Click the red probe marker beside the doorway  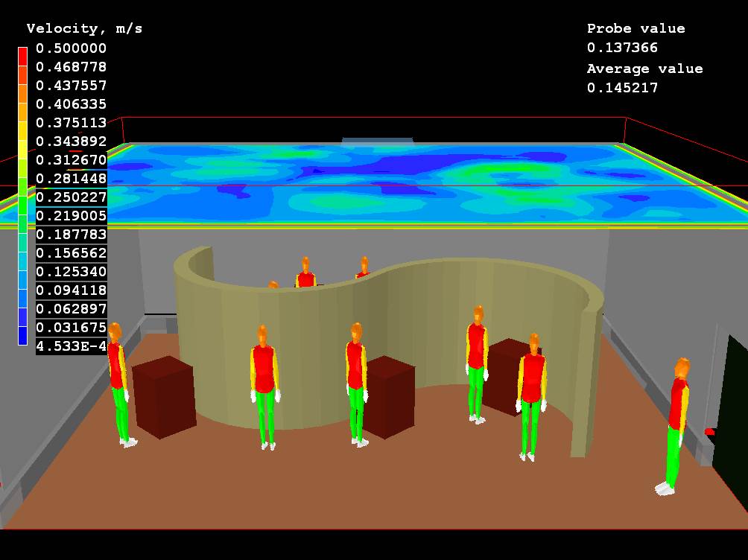coord(709,432)
